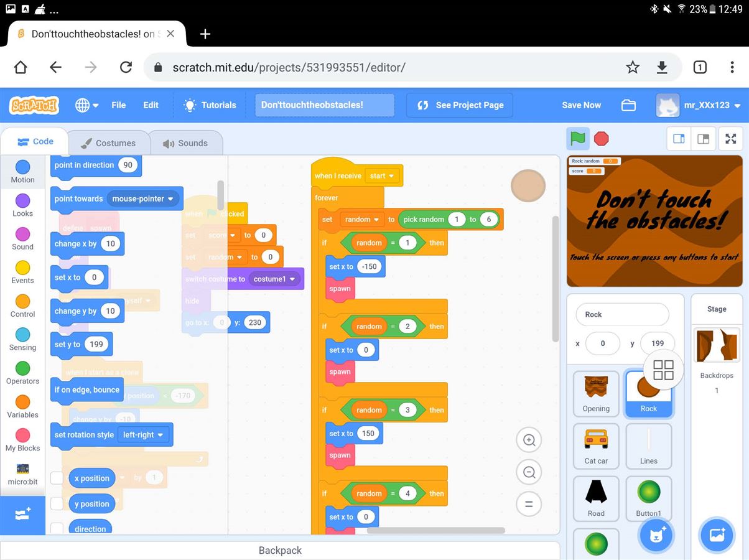Enable the x position checkbox
This screenshot has width=749, height=560.
click(x=57, y=478)
